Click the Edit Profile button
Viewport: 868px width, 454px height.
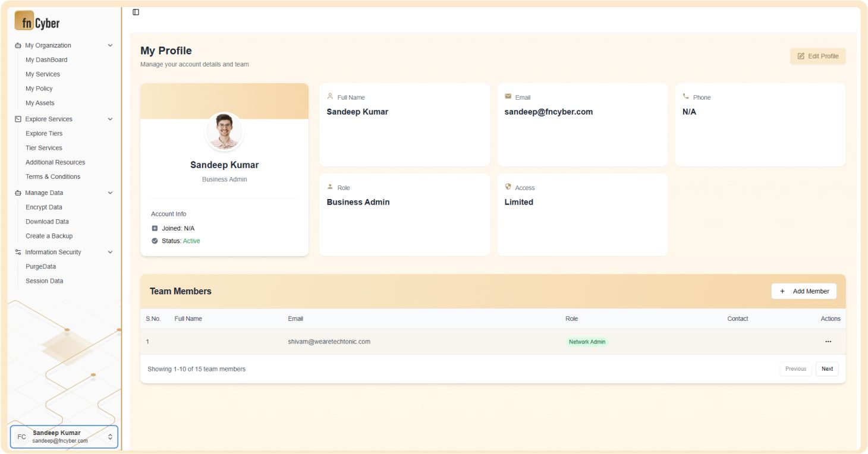(x=817, y=56)
